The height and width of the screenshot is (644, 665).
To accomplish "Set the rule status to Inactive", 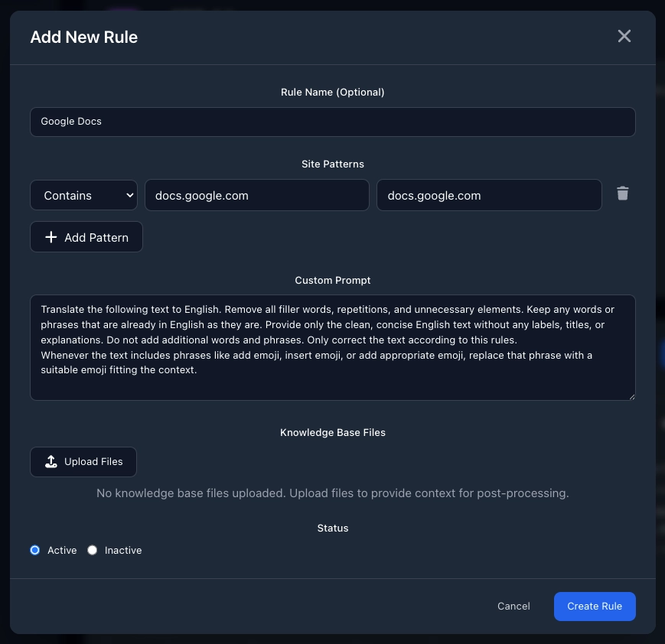I will coord(92,550).
